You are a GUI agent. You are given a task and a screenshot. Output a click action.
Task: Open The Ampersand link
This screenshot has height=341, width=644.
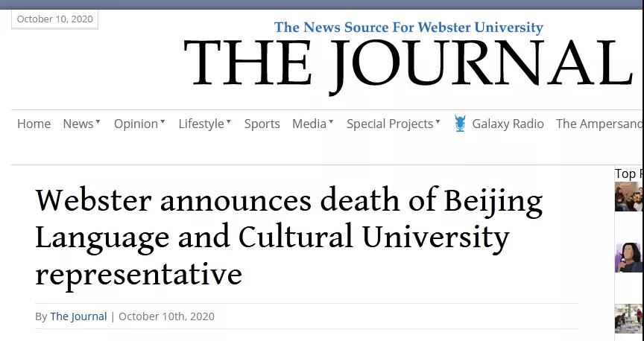(599, 124)
